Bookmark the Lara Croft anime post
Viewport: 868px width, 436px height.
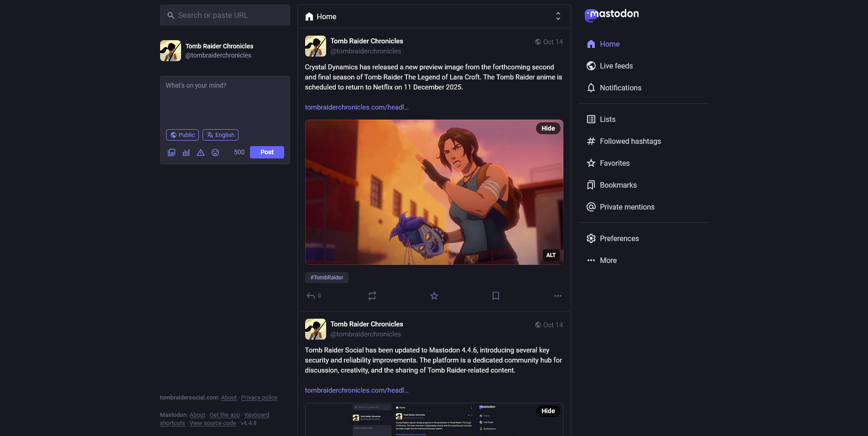[x=496, y=296]
